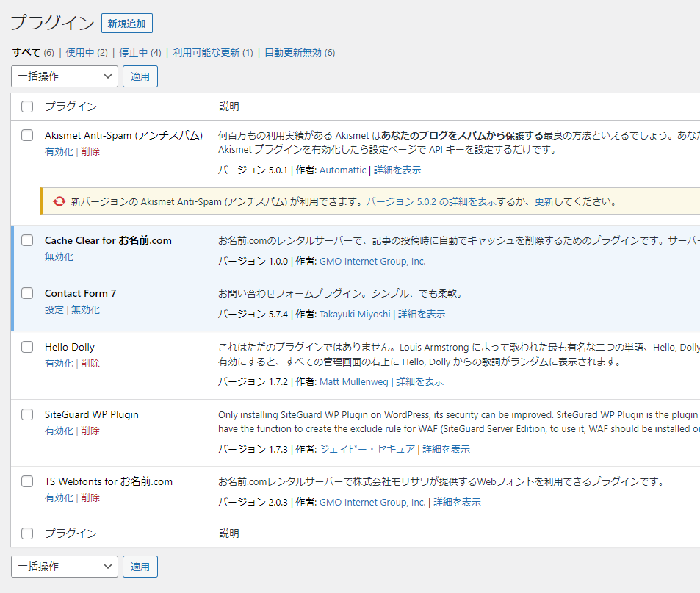700x593 pixels.
Task: Open Hello Dolly 詳細を表示 link
Action: tap(419, 382)
